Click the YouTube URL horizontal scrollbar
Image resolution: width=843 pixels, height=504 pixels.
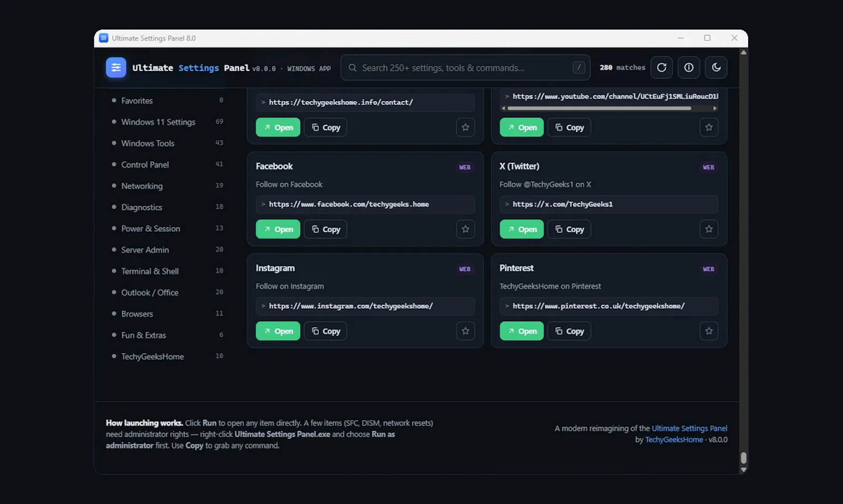pyautogui.click(x=599, y=108)
